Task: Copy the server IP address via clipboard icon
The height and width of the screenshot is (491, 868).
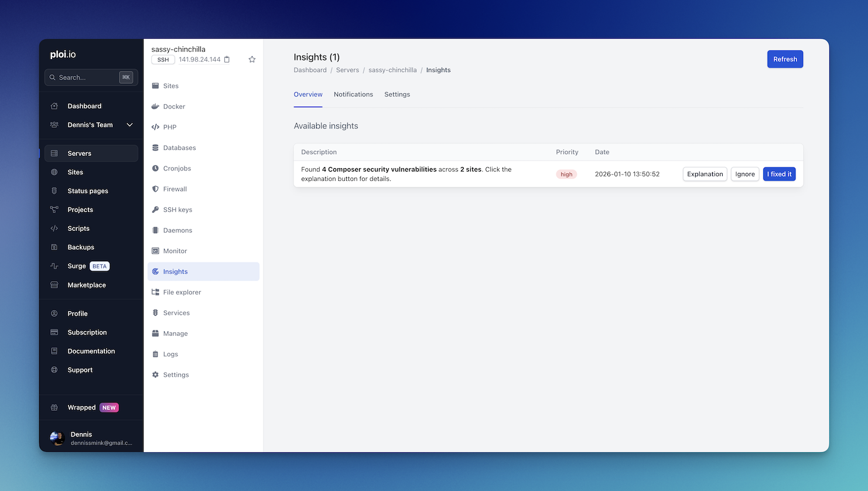Action: 227,60
